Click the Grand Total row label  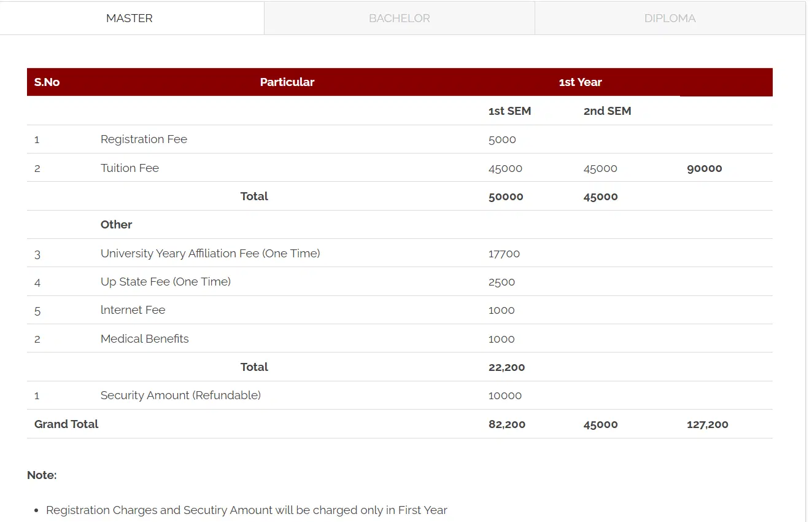(x=66, y=424)
